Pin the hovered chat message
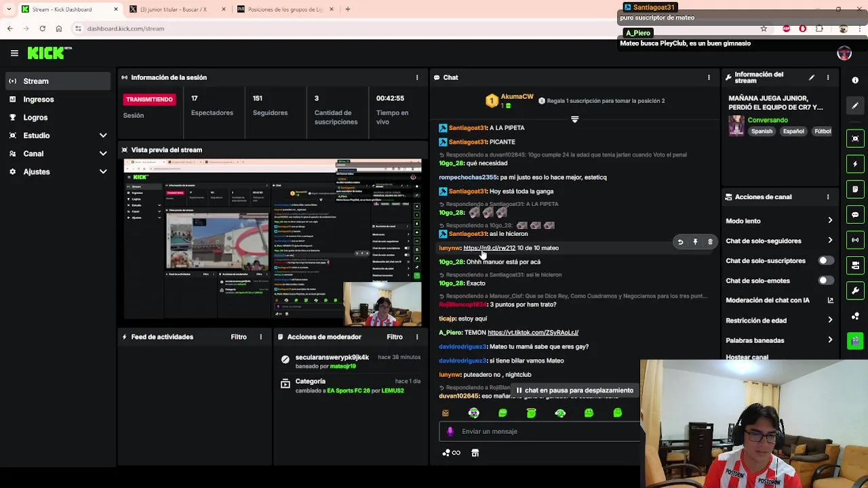This screenshot has height=488, width=868. [x=695, y=241]
